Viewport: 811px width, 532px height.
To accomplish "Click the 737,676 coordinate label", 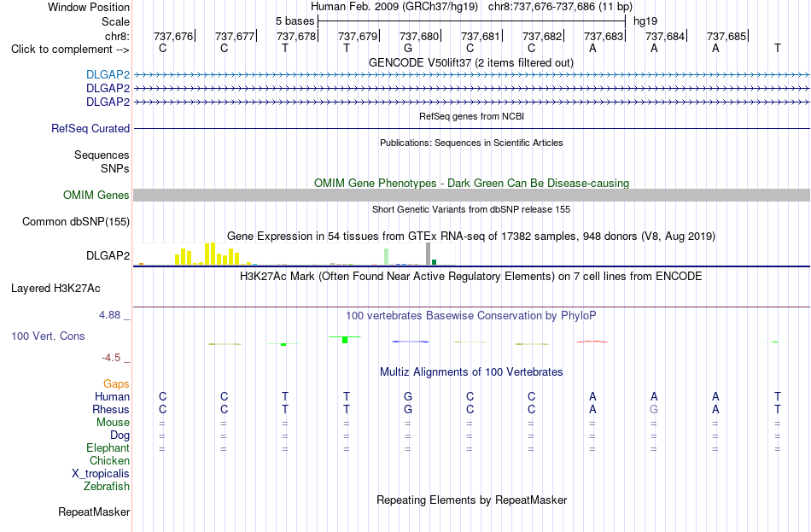I will click(172, 36).
